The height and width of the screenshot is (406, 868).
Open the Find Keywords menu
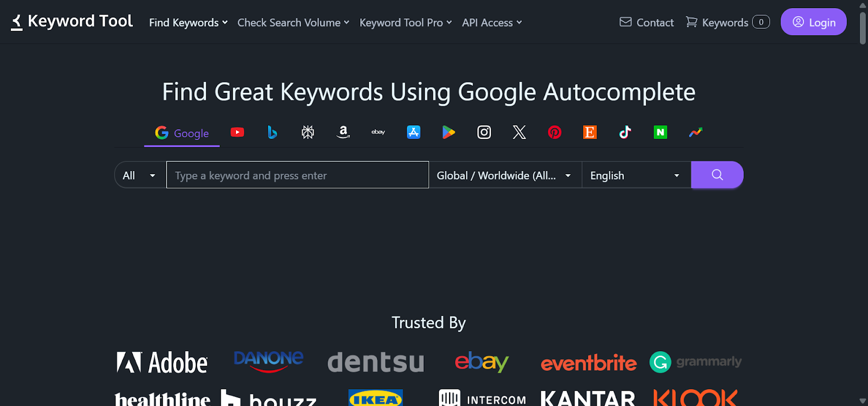(188, 23)
